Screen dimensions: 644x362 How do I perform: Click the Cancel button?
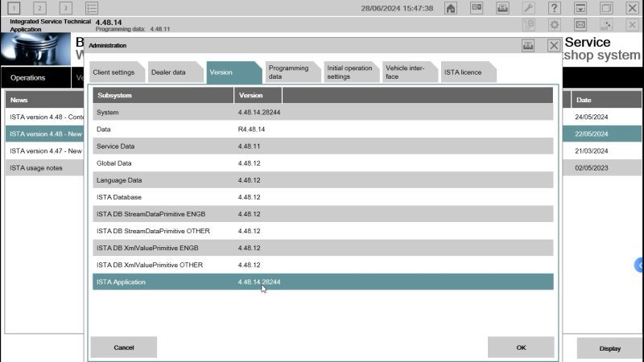point(124,348)
